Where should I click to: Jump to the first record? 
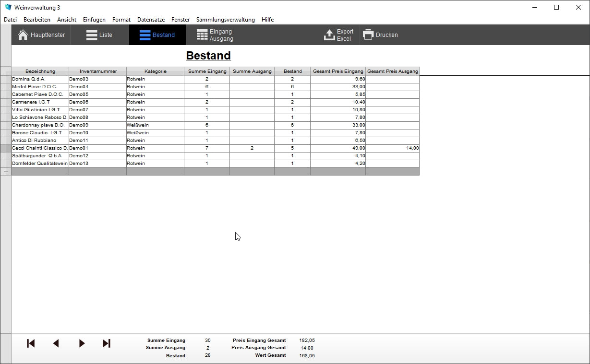(31, 343)
